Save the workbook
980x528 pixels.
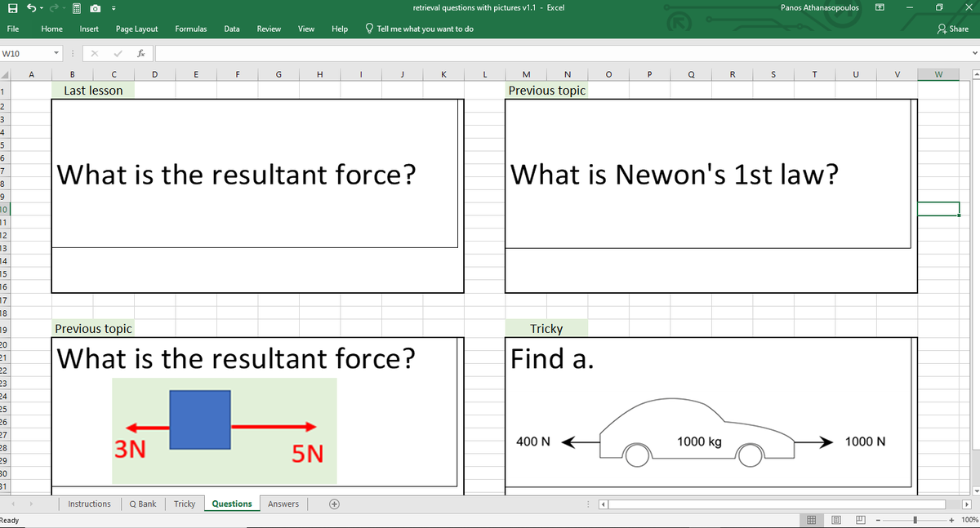[13, 8]
